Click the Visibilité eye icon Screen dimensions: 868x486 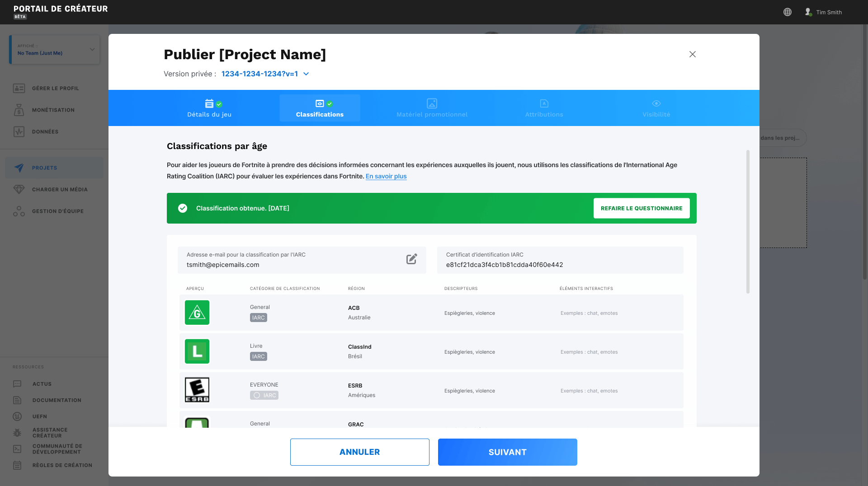(x=656, y=103)
